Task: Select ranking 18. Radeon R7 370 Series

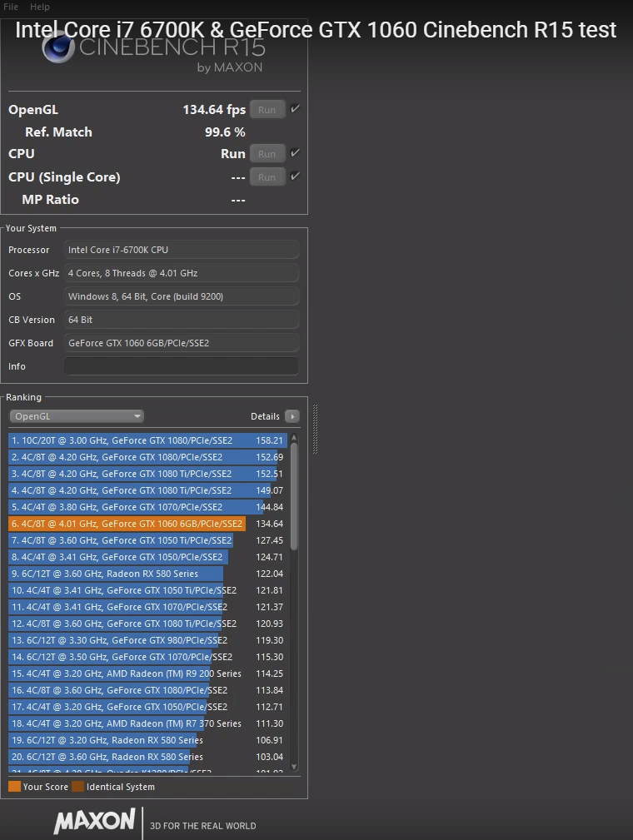Action: pyautogui.click(x=148, y=723)
